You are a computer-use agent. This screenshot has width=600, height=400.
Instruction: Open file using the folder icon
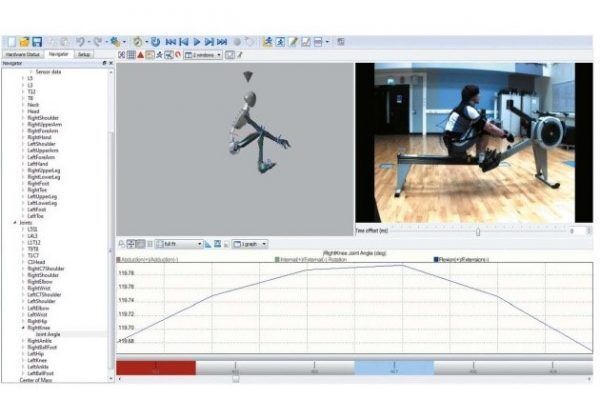[x=23, y=42]
